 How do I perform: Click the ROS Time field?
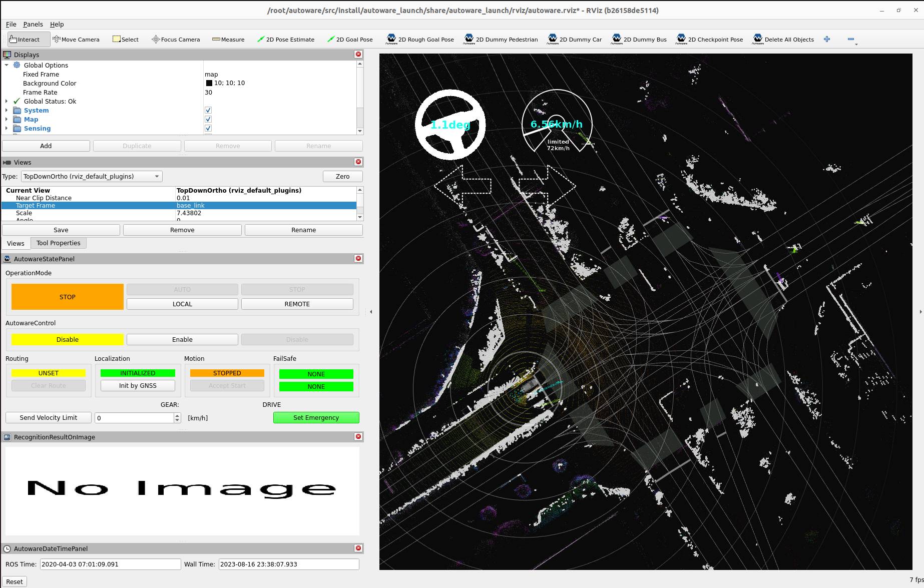[110, 564]
